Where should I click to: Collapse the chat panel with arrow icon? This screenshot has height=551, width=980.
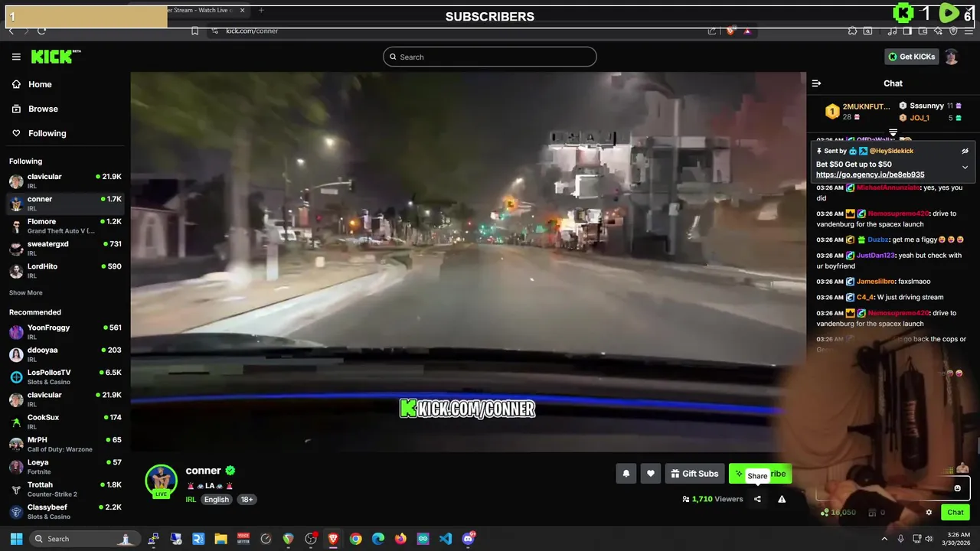tap(816, 83)
